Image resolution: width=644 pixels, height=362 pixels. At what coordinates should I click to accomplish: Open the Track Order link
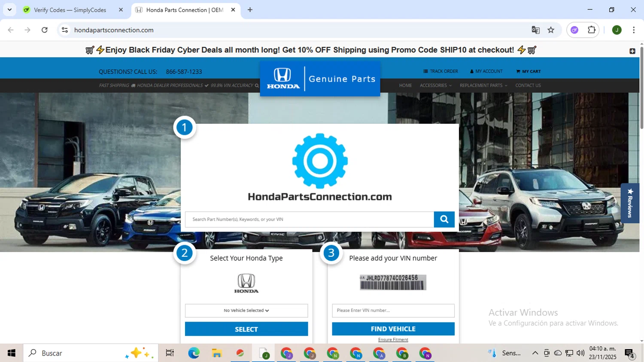(x=440, y=71)
